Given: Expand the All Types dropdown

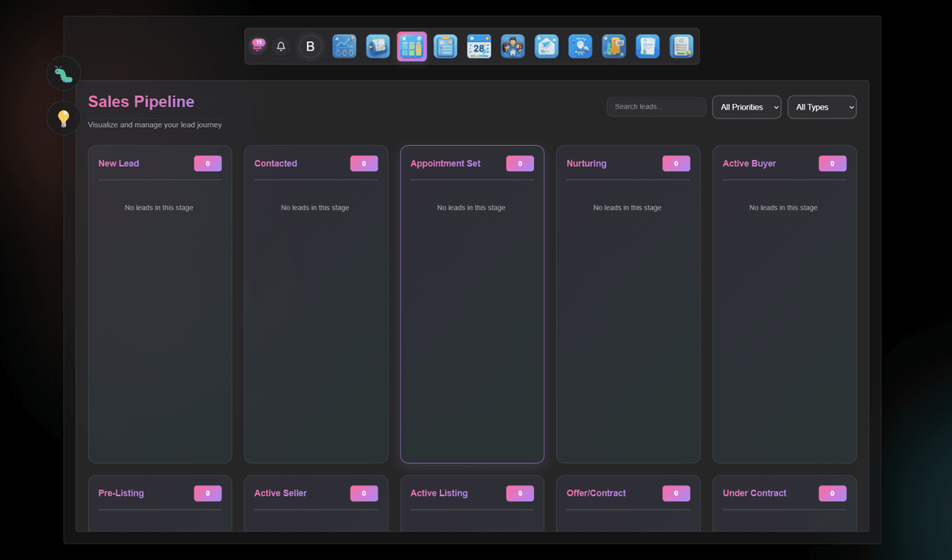Looking at the screenshot, I should click(822, 106).
